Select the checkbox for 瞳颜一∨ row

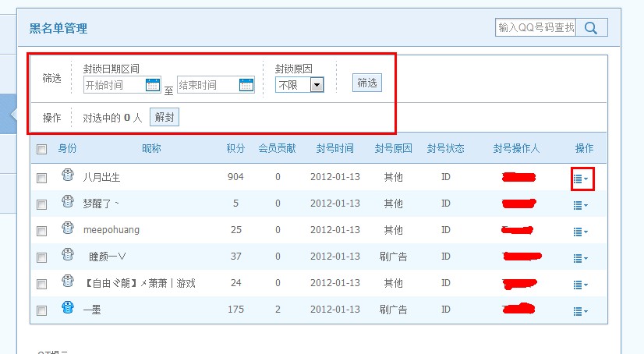coord(42,257)
